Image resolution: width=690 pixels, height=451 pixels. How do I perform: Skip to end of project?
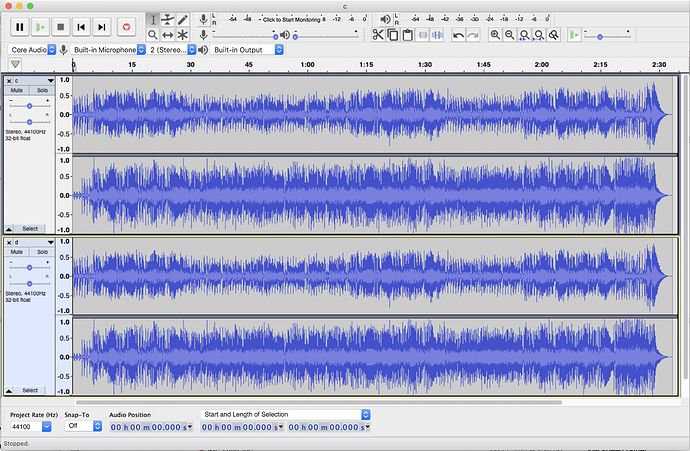[x=102, y=27]
